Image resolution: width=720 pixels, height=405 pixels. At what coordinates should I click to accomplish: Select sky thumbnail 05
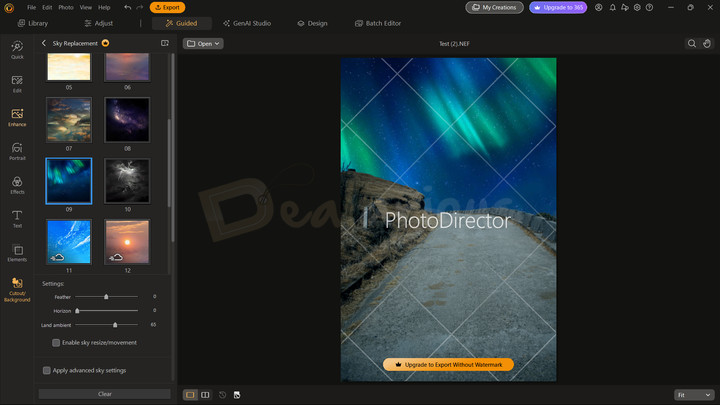[x=69, y=67]
